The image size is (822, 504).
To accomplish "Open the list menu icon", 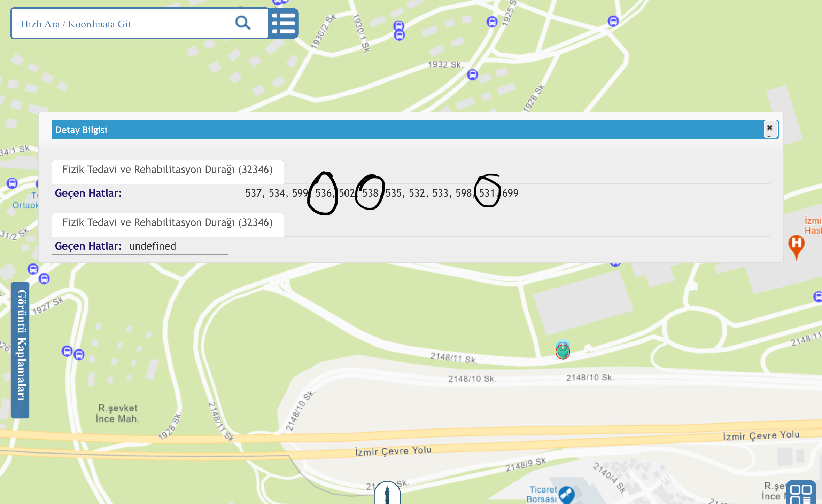I will [x=284, y=23].
